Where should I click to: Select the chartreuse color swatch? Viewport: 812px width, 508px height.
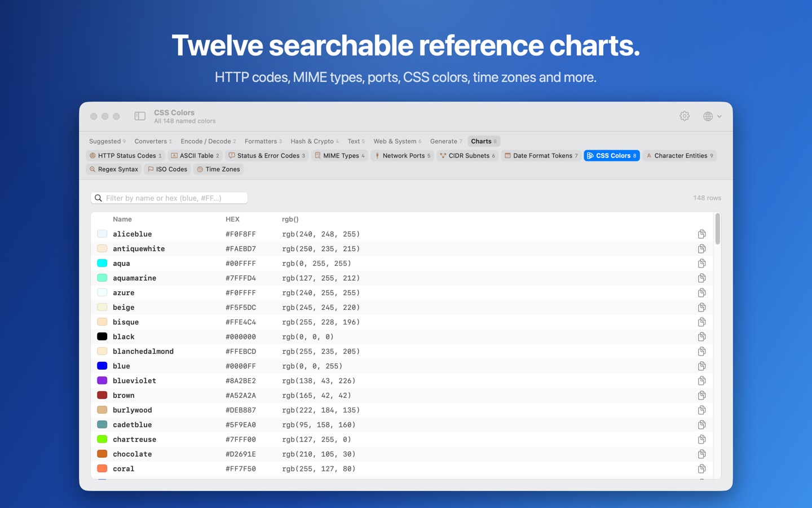tap(102, 439)
